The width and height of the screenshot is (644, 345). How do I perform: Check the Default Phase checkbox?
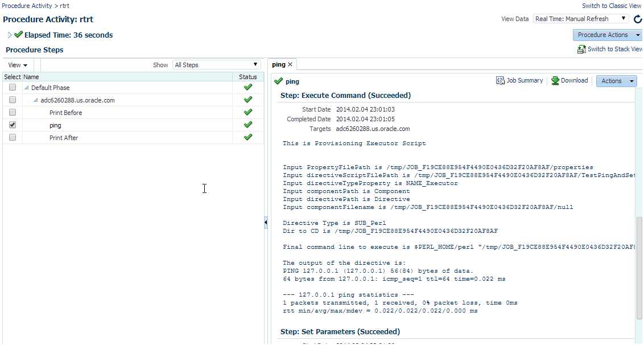(x=13, y=87)
